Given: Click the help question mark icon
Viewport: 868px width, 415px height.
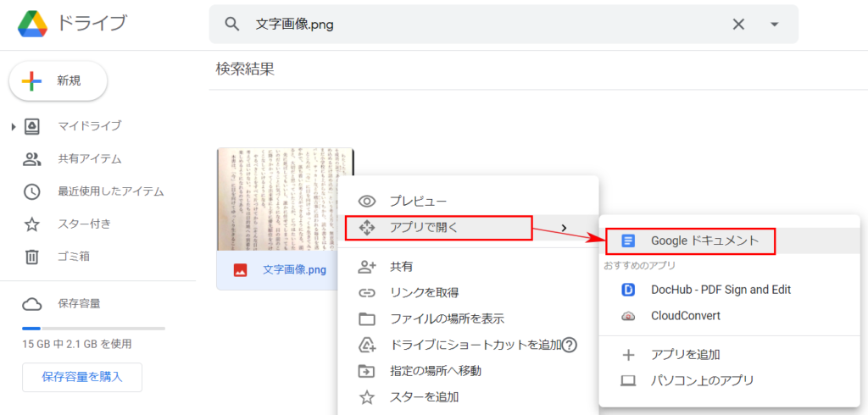Looking at the screenshot, I should click(570, 346).
